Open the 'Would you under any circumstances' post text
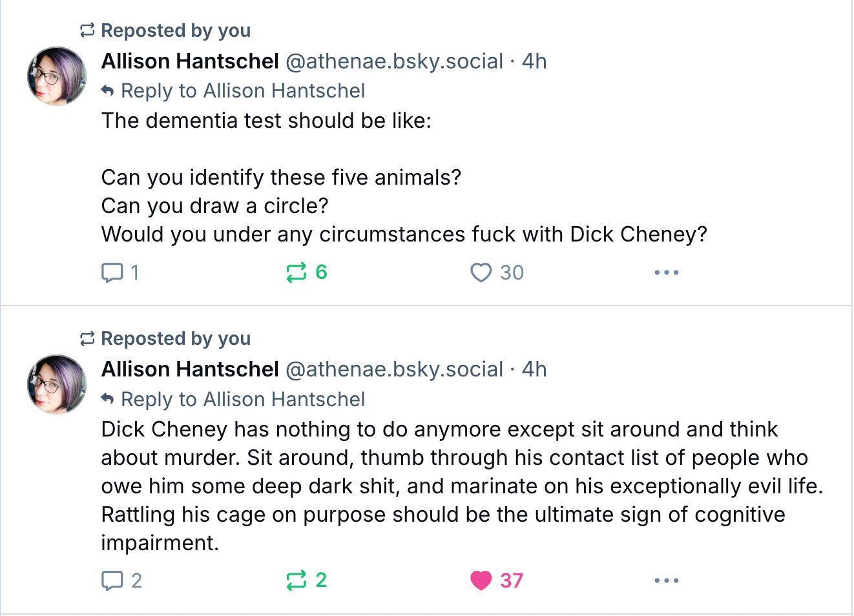Image resolution: width=854 pixels, height=616 pixels. [404, 234]
